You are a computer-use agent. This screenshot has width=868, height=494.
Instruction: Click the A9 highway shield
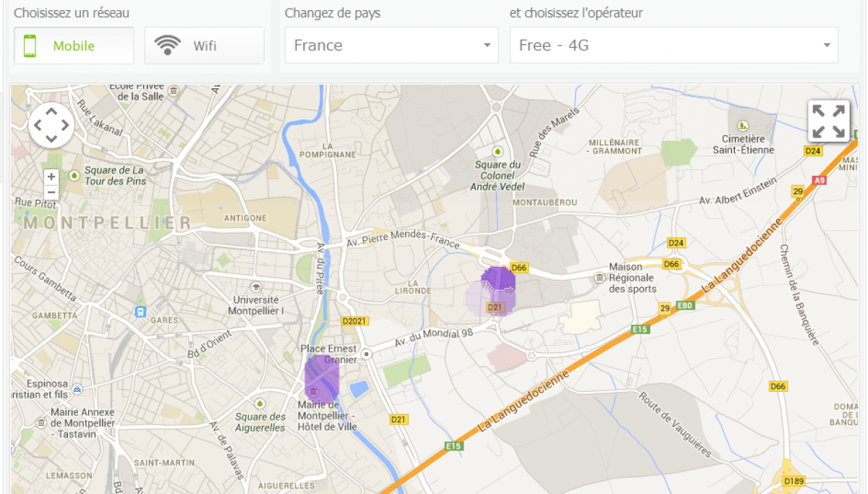(820, 180)
